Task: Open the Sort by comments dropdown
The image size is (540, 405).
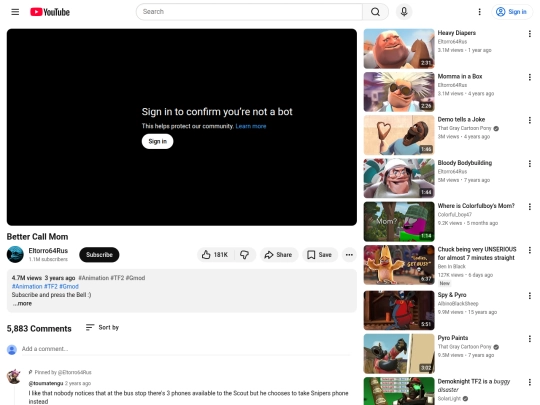Action: 102,328
